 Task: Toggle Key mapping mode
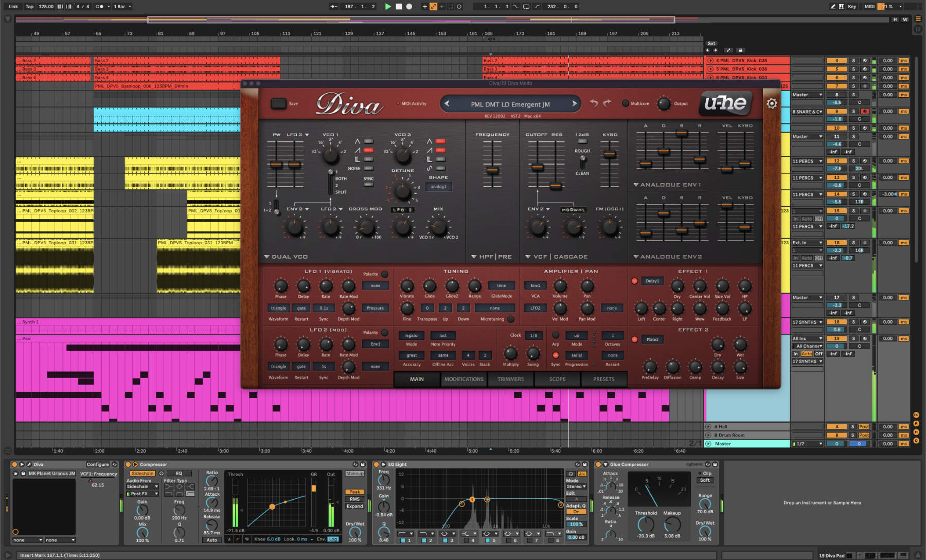point(852,7)
